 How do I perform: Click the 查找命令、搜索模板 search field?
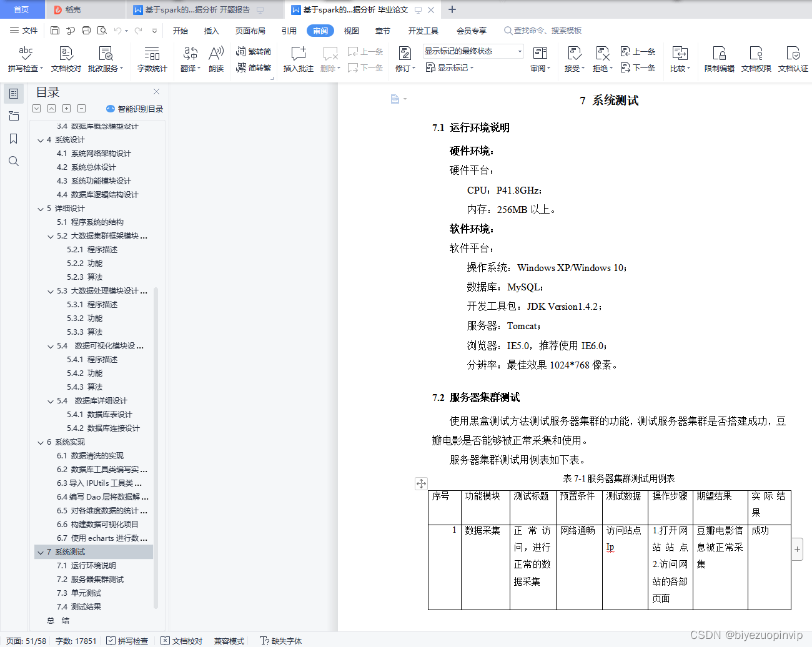pos(543,31)
